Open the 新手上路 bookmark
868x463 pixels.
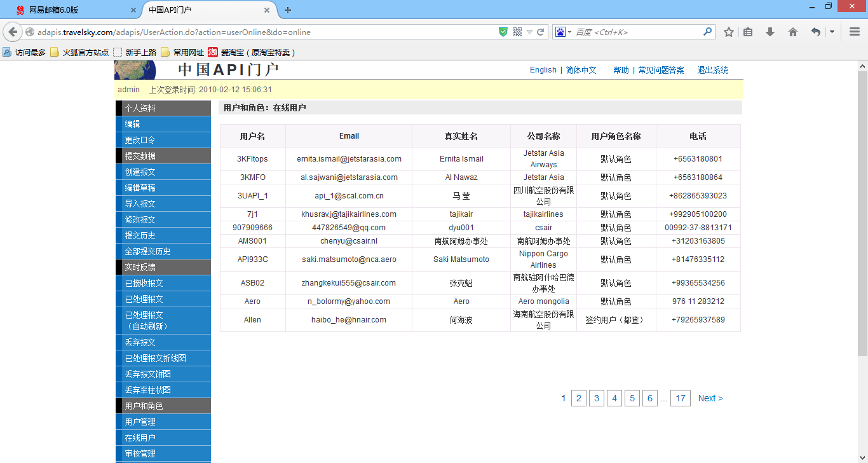click(x=135, y=52)
